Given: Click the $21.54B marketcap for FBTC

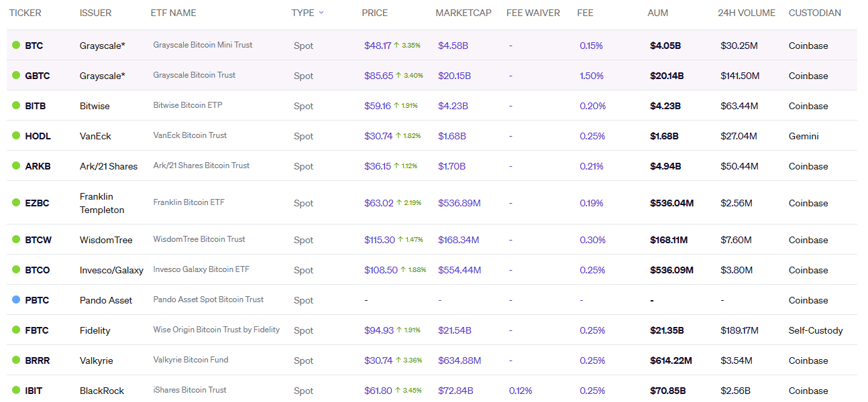Looking at the screenshot, I should (454, 330).
